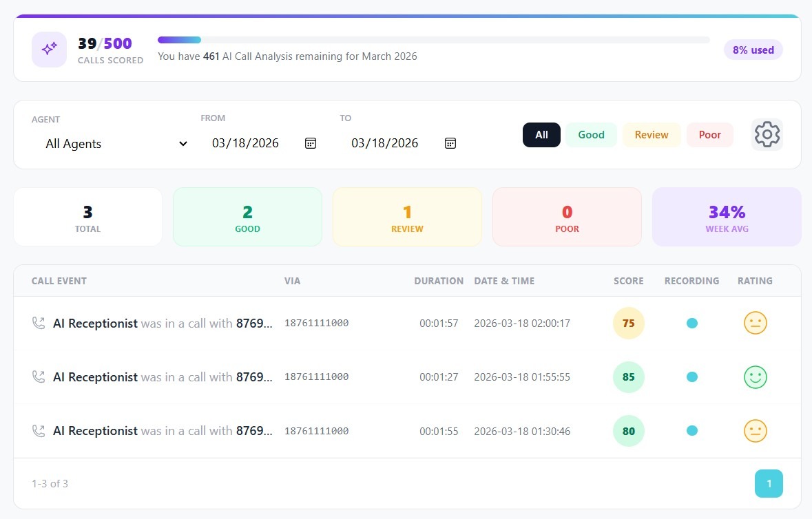
Task: Open the FROM date calendar picker
Action: click(x=311, y=143)
